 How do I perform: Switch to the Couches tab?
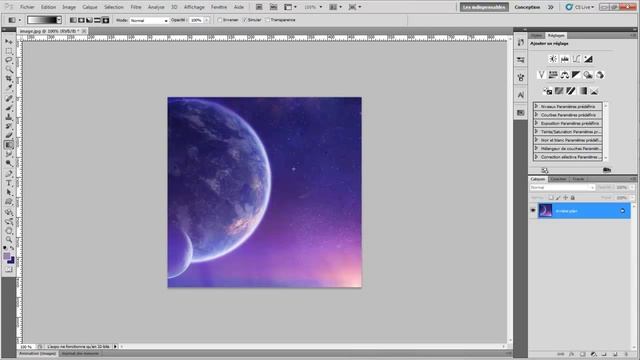(558, 179)
